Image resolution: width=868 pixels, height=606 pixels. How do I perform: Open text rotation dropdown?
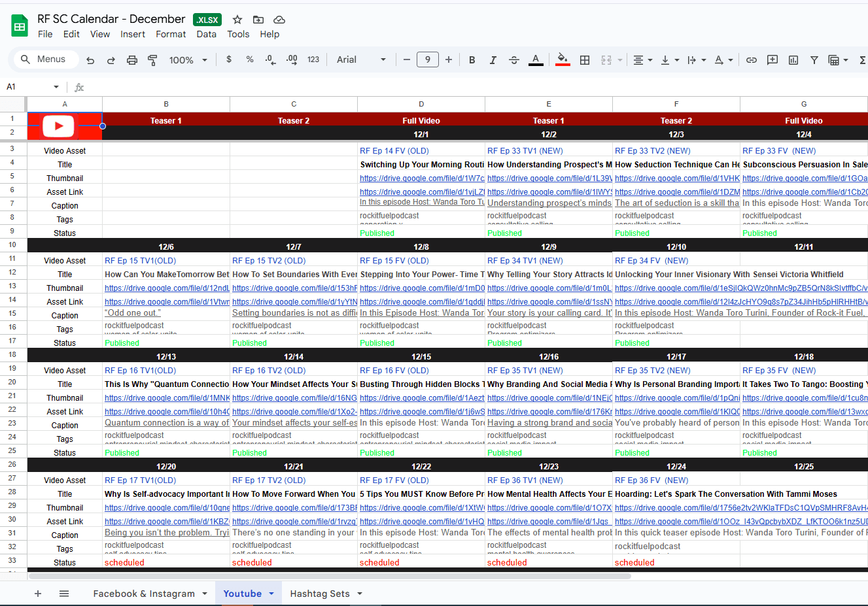tap(723, 59)
